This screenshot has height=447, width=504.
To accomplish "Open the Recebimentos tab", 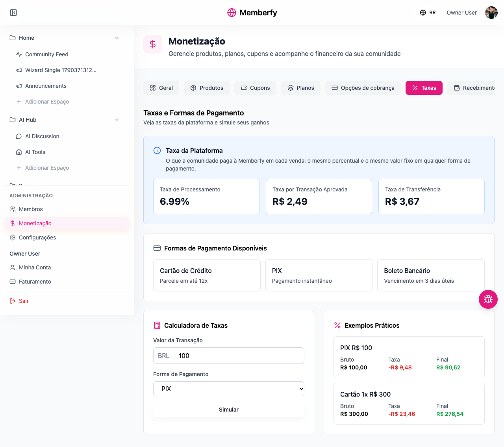I will pyautogui.click(x=471, y=88).
